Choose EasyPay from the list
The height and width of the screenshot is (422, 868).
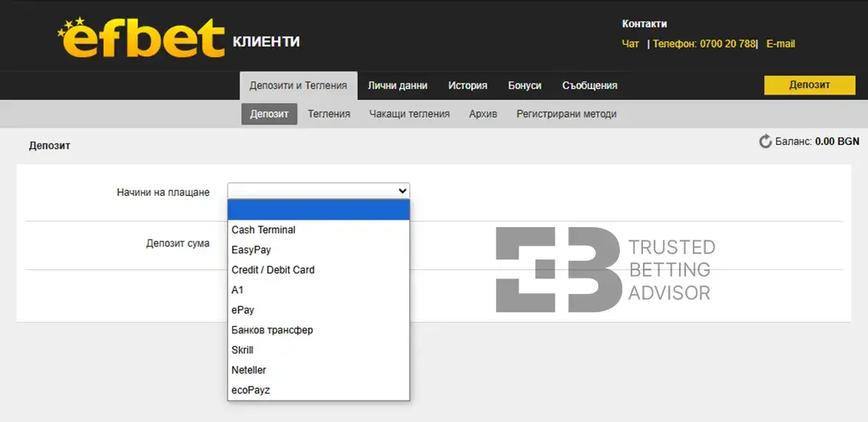(318, 250)
